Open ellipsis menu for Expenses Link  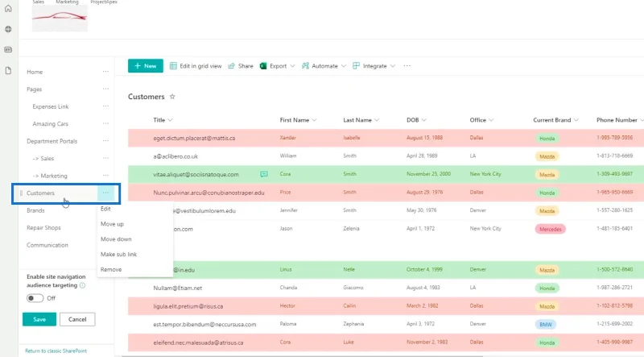coord(105,106)
